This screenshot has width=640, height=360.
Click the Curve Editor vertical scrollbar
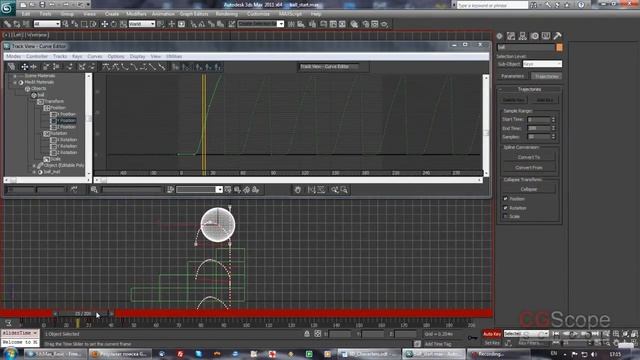tap(486, 125)
